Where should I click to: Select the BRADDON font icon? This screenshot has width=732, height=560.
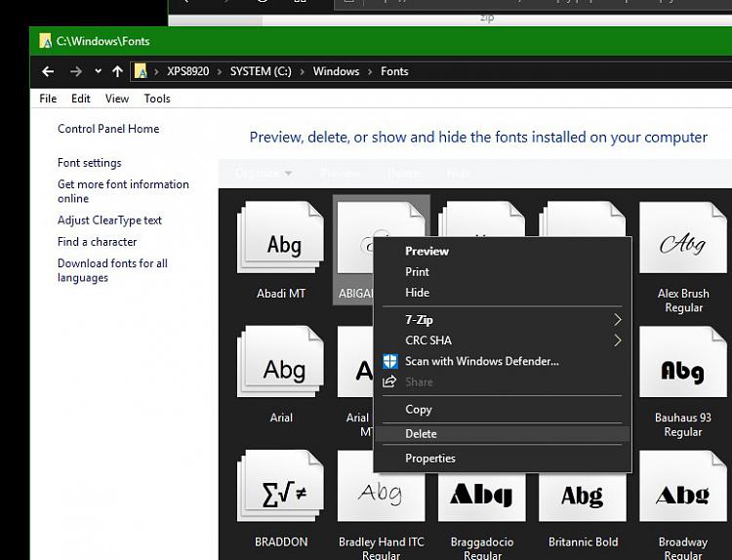tap(280, 486)
